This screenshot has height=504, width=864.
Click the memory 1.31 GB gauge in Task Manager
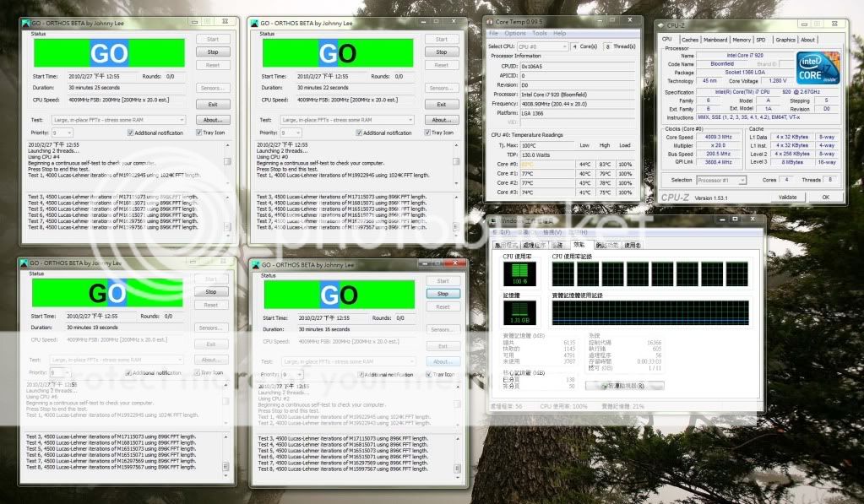519,313
